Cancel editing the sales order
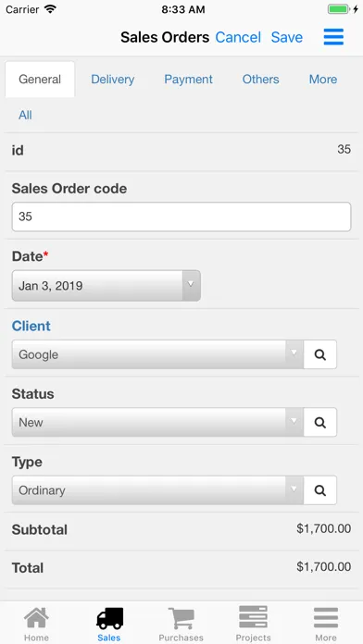This screenshot has width=363, height=644. point(238,37)
